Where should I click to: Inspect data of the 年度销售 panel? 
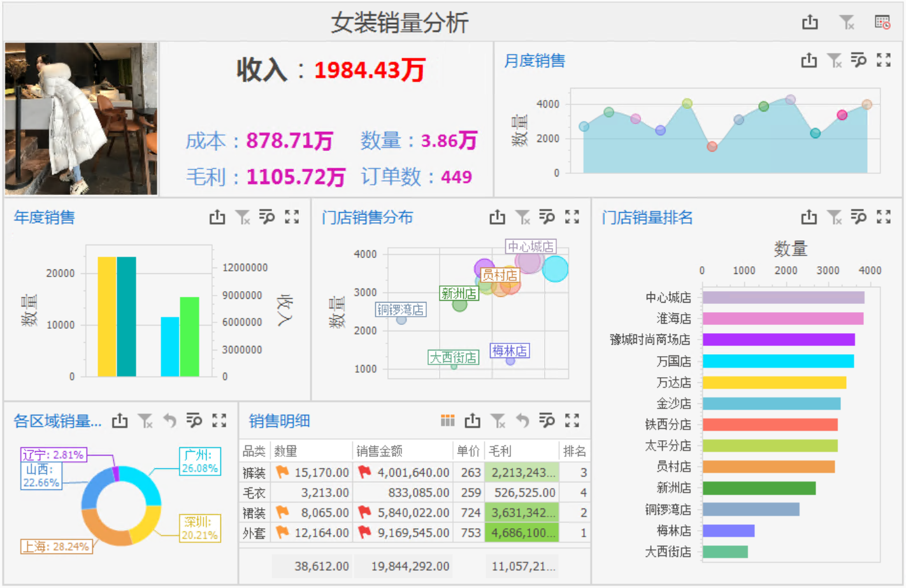click(267, 217)
